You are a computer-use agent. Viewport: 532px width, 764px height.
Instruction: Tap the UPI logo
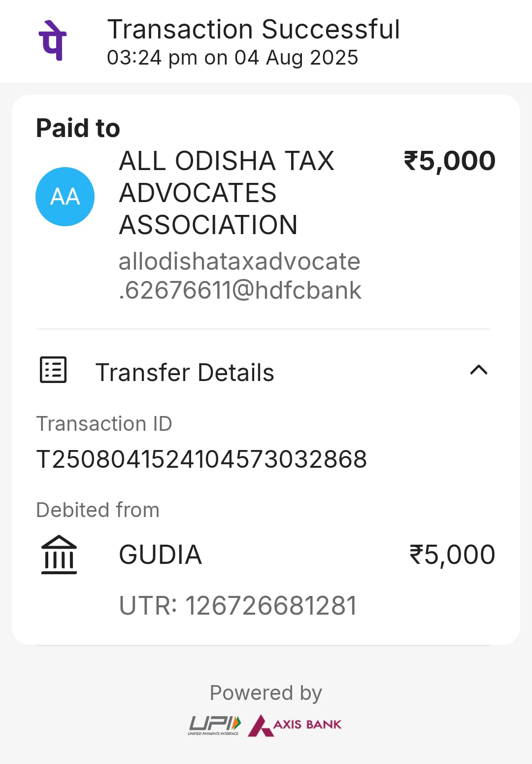(x=215, y=725)
